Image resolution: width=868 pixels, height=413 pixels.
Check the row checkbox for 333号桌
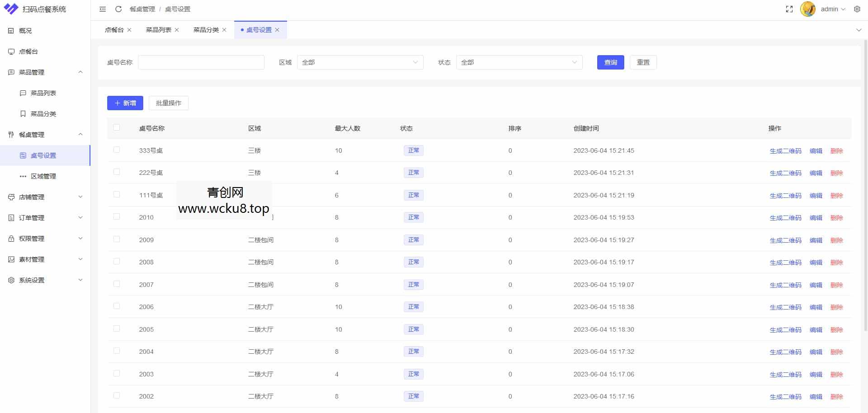pos(117,150)
